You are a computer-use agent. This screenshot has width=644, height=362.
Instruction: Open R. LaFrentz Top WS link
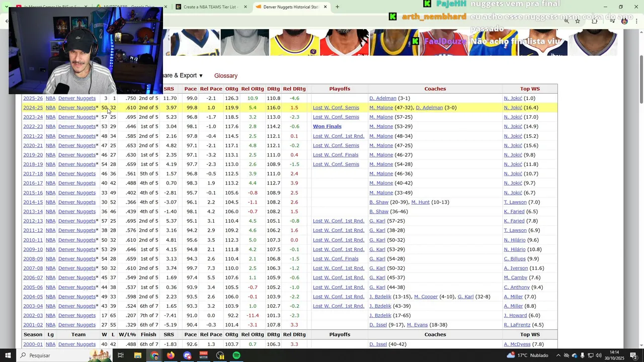[x=517, y=325]
